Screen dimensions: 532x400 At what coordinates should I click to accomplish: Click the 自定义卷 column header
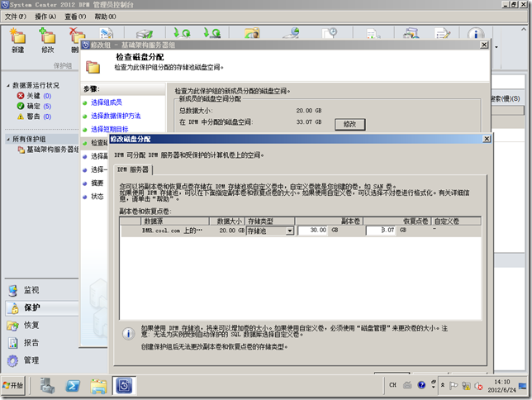click(456, 221)
